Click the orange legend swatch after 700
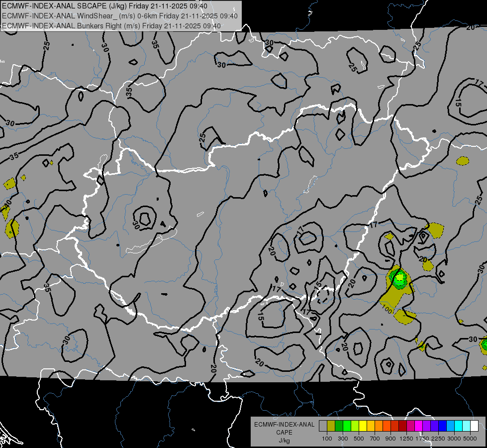 (x=379, y=426)
